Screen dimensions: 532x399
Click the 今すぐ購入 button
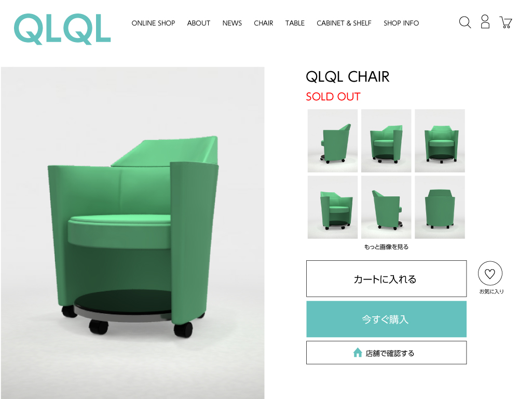pos(387,319)
